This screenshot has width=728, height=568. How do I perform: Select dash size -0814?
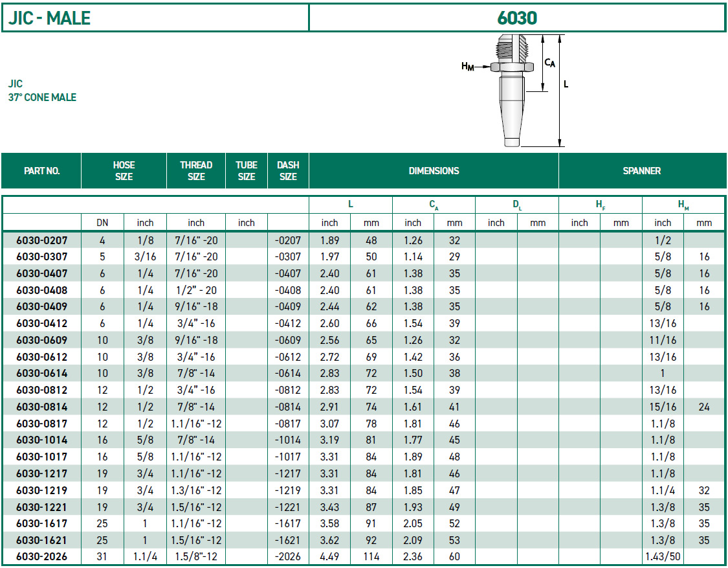point(288,407)
